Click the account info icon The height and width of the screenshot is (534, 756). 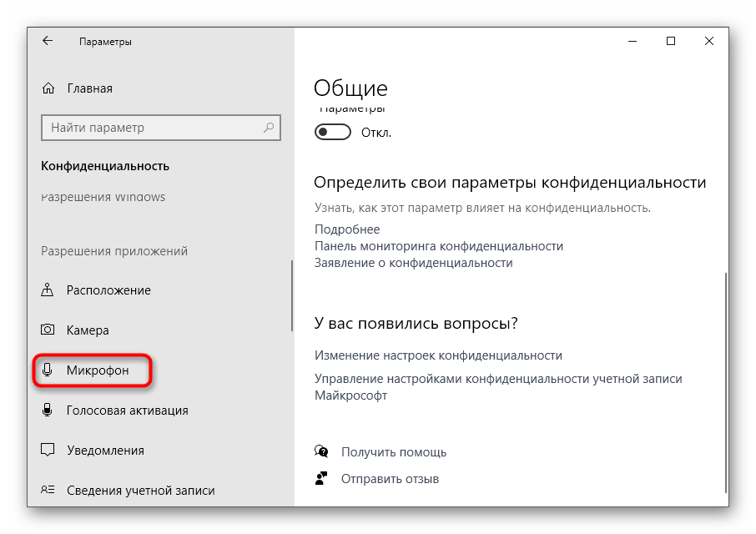(48, 491)
